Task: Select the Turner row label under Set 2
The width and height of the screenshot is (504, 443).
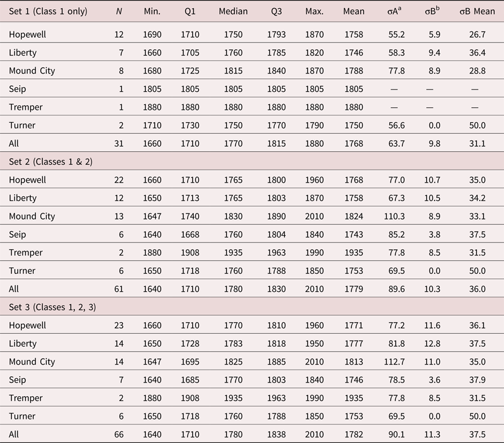Action: coord(22,271)
